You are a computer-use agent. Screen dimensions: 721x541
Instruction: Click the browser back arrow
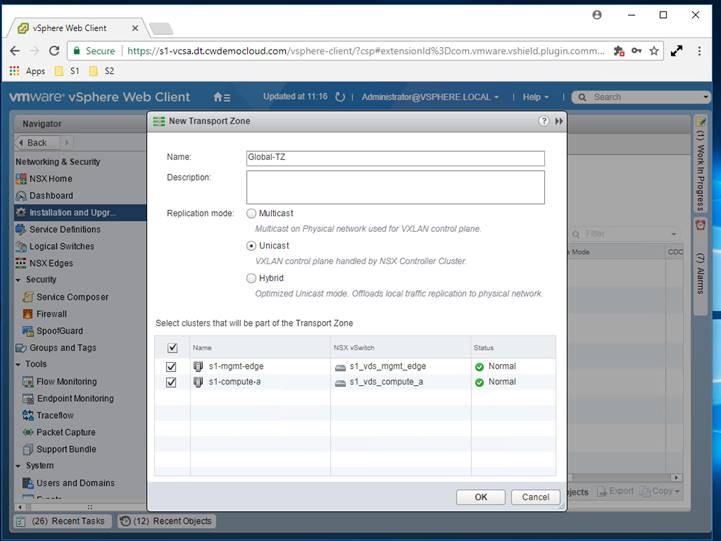15,51
